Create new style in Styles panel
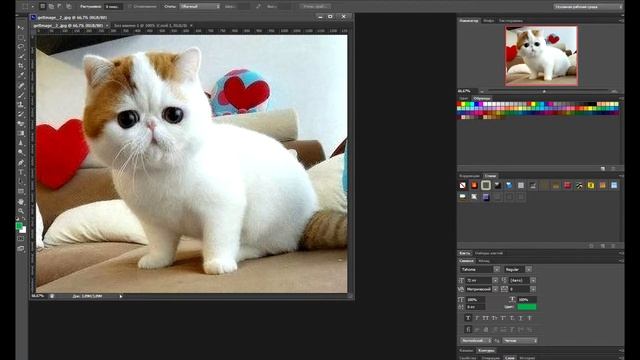 (602, 246)
